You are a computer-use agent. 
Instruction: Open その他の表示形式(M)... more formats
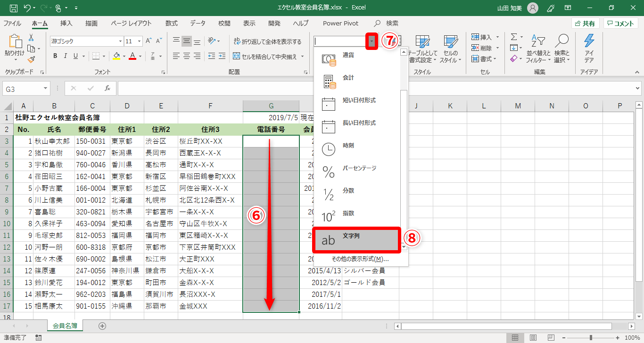360,259
